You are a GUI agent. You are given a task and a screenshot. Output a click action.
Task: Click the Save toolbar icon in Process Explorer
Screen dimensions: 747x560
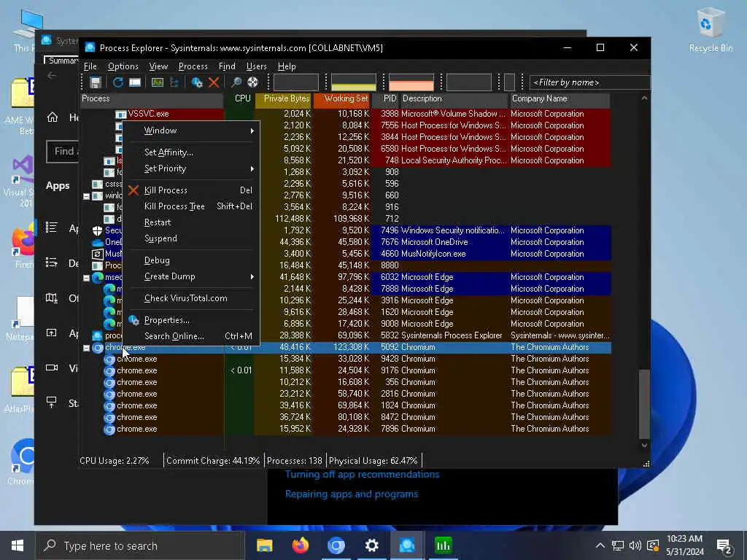coord(96,82)
